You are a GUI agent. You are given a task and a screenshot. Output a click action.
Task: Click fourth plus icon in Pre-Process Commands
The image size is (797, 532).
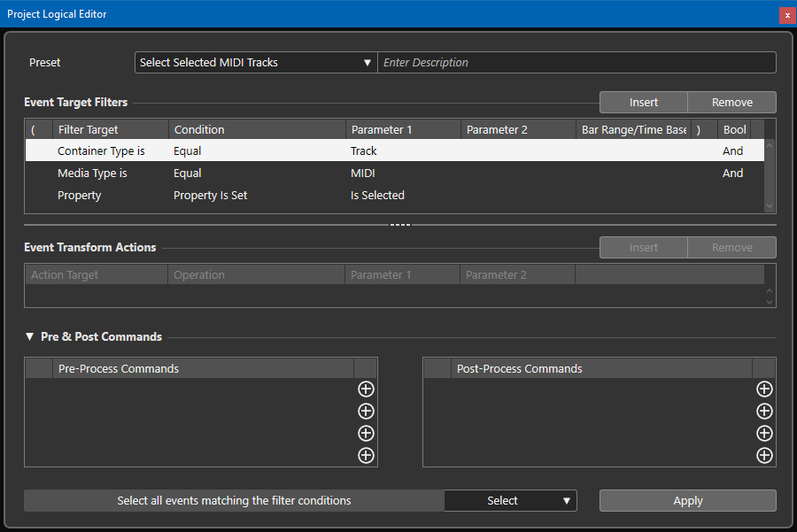pyautogui.click(x=366, y=456)
